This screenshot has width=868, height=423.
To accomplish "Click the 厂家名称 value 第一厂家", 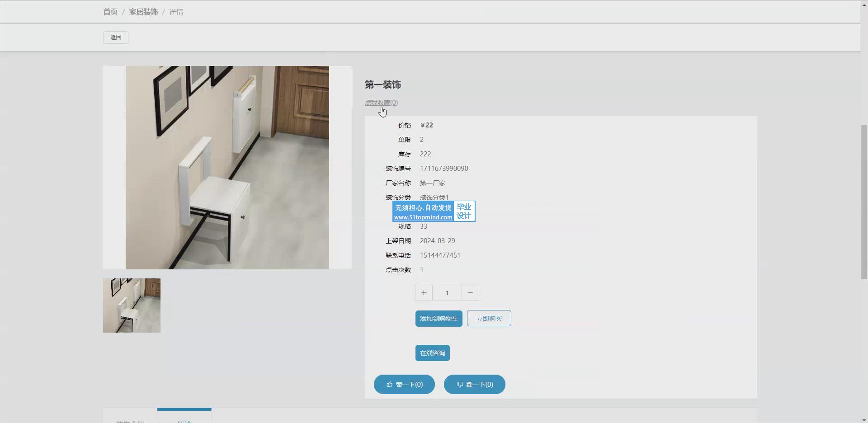I will [x=433, y=183].
